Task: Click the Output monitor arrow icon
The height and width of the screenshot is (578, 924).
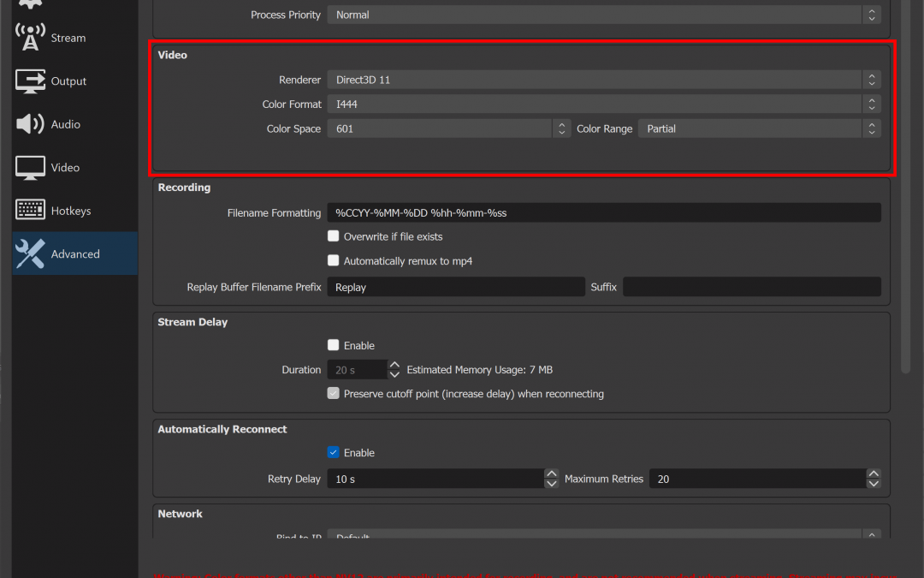Action: point(30,81)
